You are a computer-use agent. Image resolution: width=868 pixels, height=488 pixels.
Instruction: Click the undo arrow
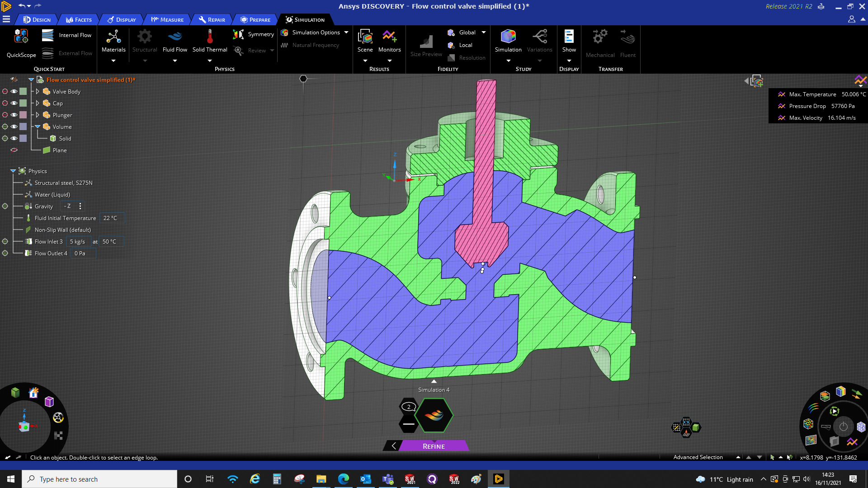21,6
